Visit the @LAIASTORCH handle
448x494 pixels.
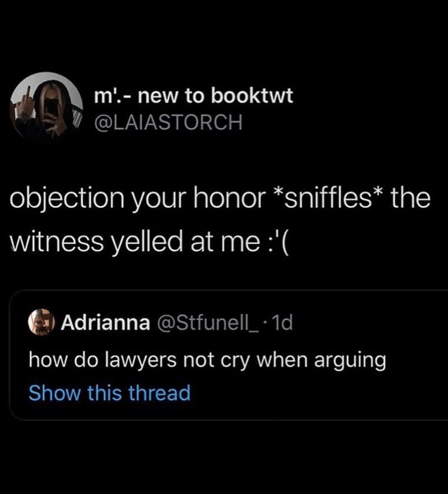tap(169, 122)
